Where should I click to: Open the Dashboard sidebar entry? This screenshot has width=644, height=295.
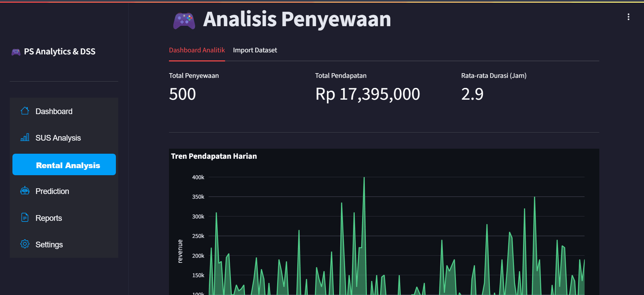64,111
